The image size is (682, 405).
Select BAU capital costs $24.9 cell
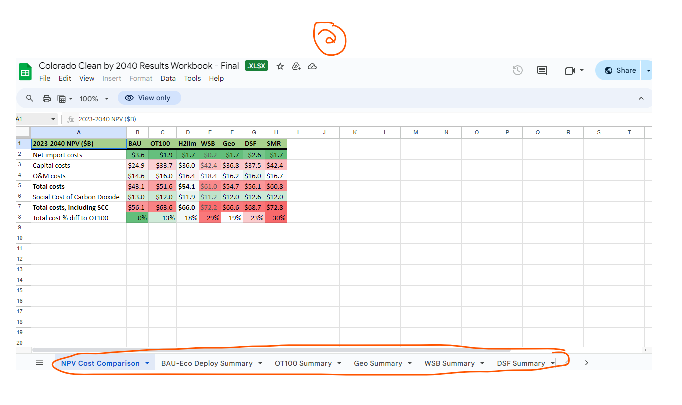[x=137, y=165]
